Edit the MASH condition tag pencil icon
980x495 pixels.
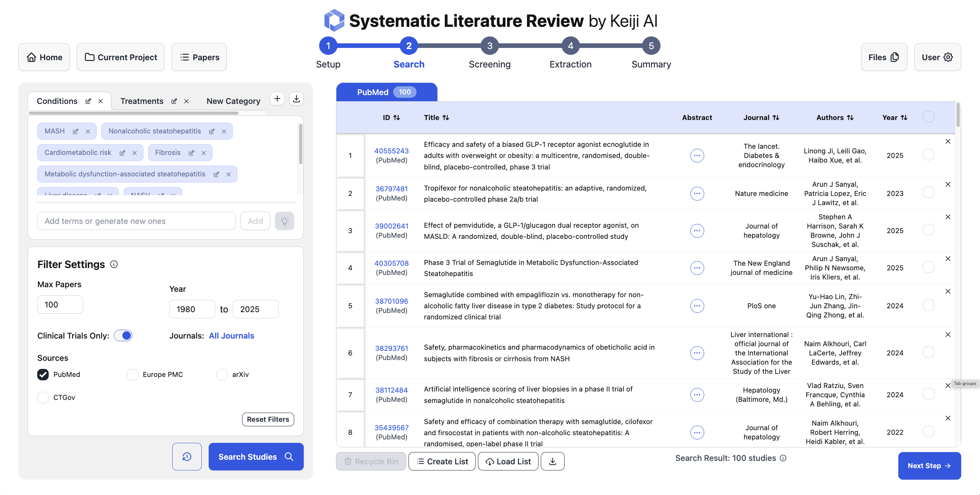76,131
